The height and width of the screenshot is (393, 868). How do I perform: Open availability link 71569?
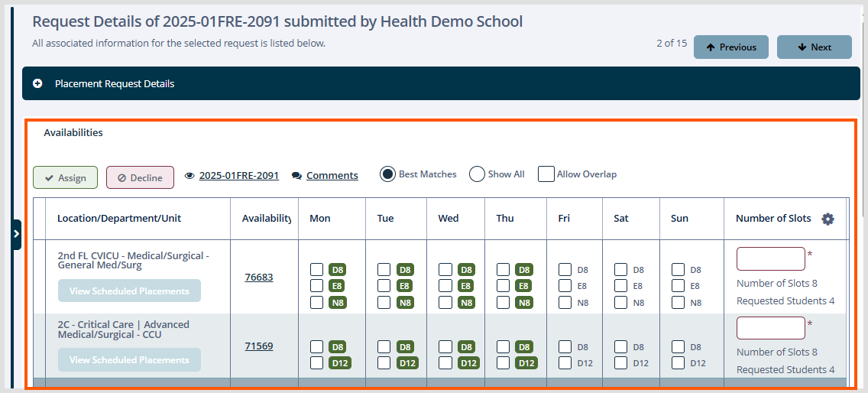click(259, 346)
